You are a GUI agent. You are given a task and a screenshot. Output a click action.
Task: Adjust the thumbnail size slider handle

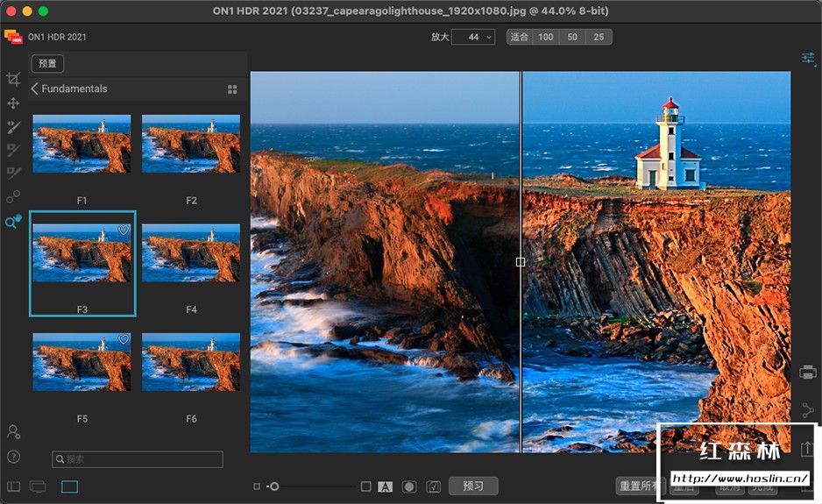click(x=274, y=486)
